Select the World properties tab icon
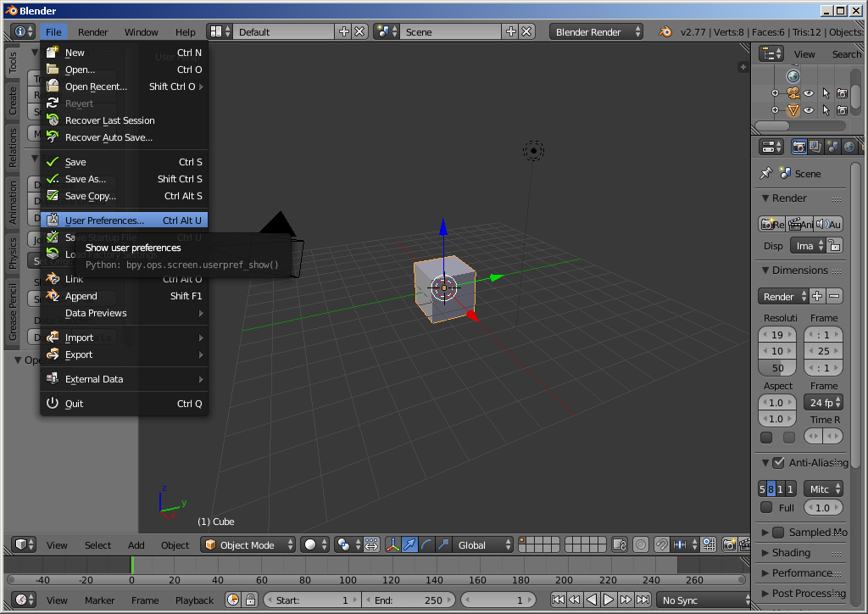 [849, 147]
